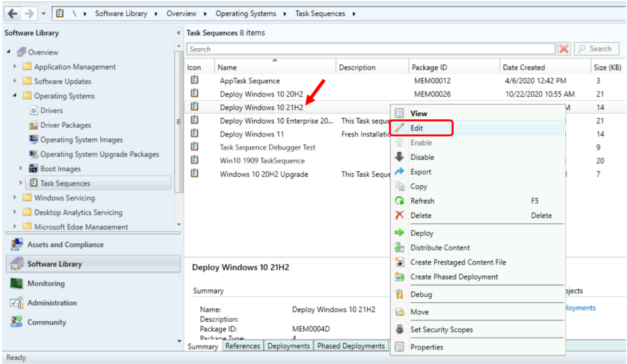The height and width of the screenshot is (364, 627).
Task: Select Software Library in breadcrumb
Action: click(121, 13)
